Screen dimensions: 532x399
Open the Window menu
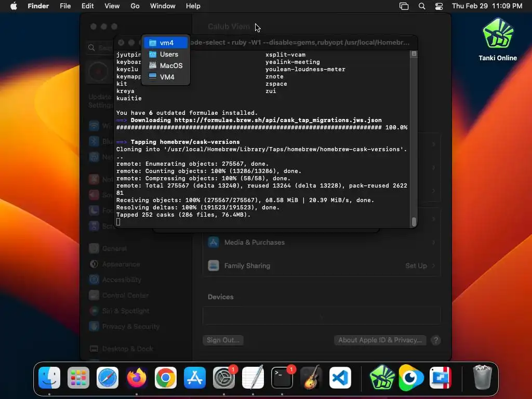tap(163, 6)
